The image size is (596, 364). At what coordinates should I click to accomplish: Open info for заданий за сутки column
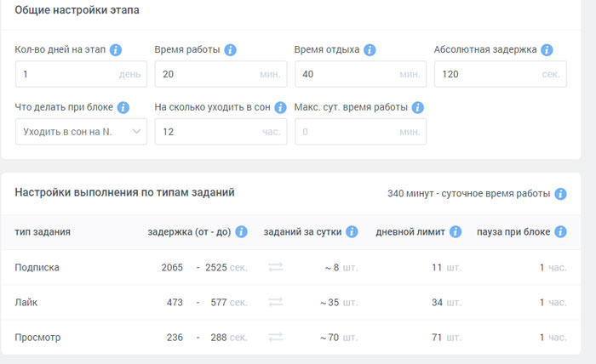[352, 231]
